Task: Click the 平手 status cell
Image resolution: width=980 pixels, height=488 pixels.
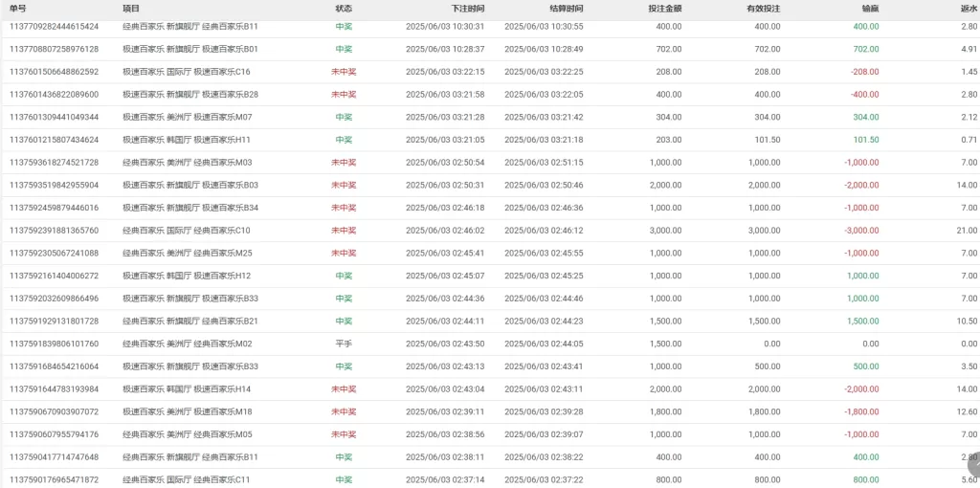Action: [x=344, y=344]
